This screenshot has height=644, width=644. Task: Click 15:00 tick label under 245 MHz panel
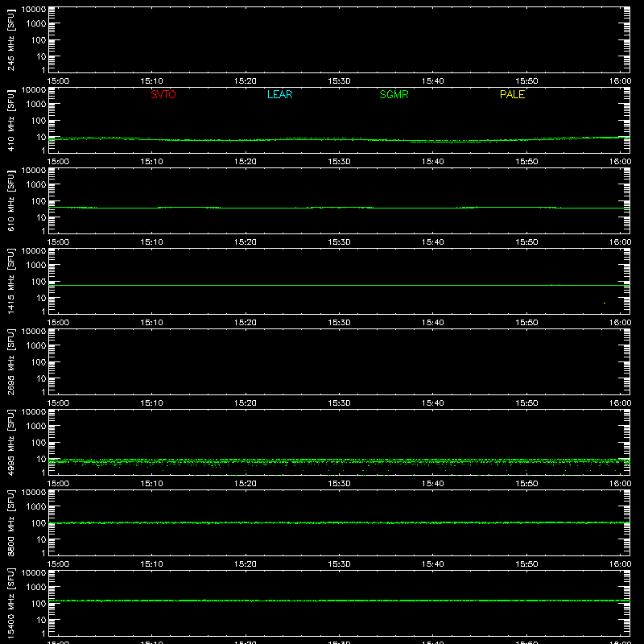click(x=58, y=81)
